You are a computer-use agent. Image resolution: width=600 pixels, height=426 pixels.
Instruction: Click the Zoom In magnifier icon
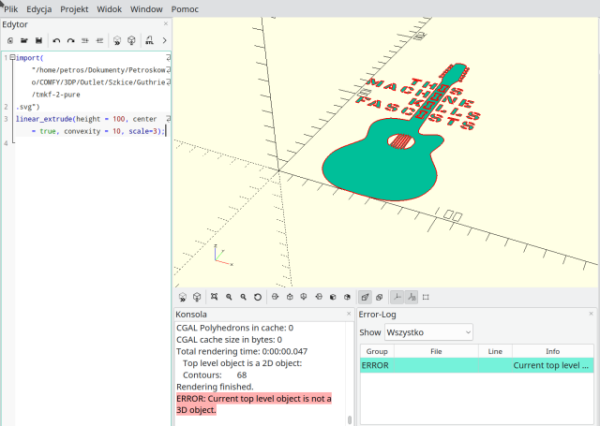(229, 297)
